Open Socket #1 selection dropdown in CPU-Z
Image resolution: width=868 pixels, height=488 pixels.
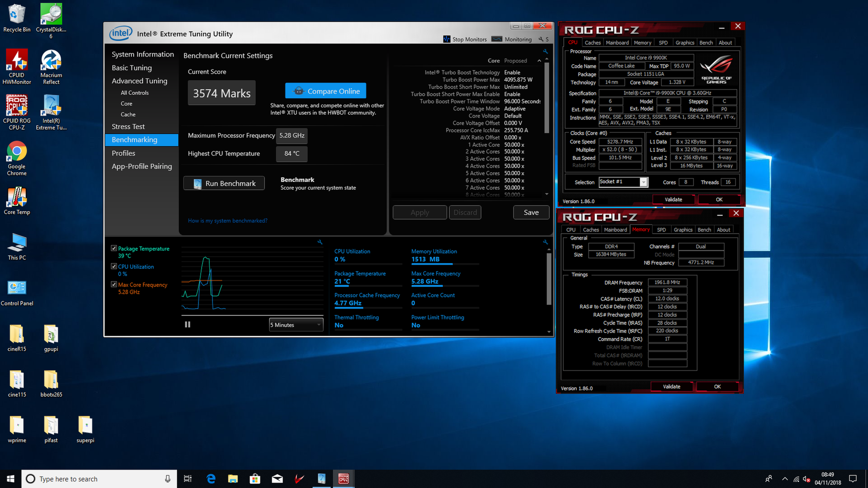click(623, 182)
